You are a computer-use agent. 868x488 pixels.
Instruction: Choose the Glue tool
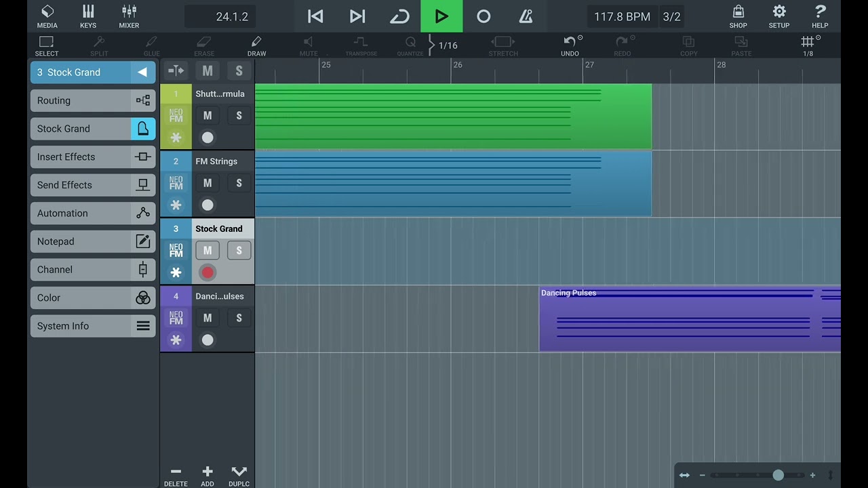(152, 46)
